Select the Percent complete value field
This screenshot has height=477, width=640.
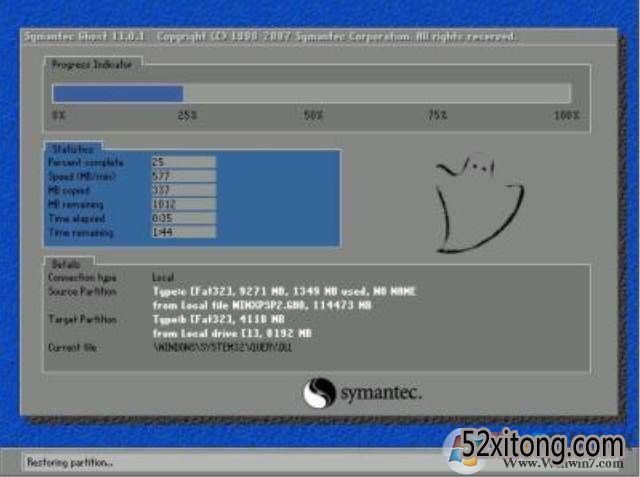click(183, 162)
